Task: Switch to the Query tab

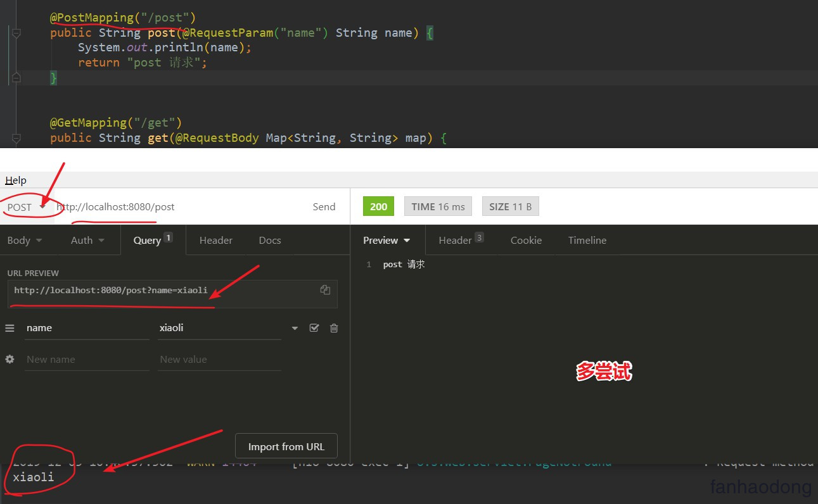Action: tap(153, 241)
